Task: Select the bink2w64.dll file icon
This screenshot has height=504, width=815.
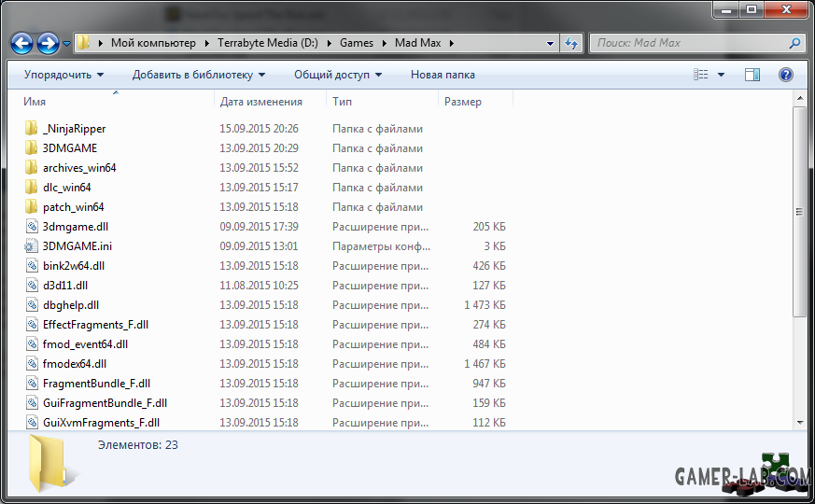Action: click(32, 265)
